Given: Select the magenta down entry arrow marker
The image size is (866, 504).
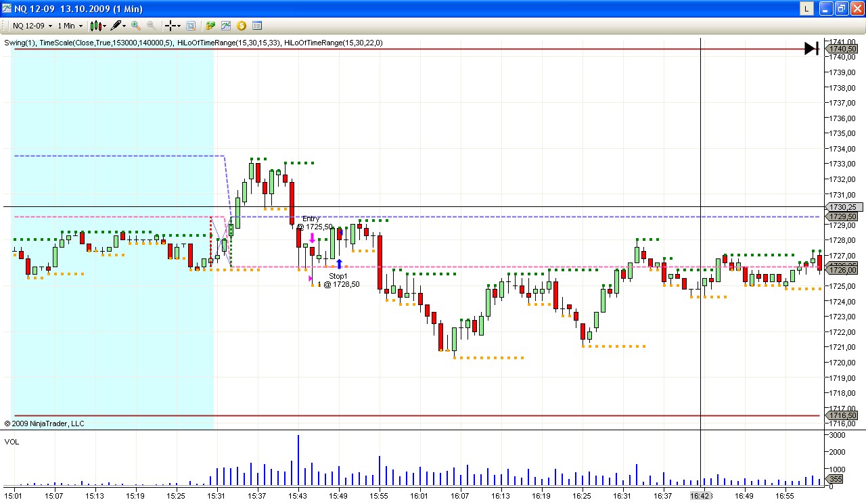Looking at the screenshot, I should pyautogui.click(x=312, y=238).
